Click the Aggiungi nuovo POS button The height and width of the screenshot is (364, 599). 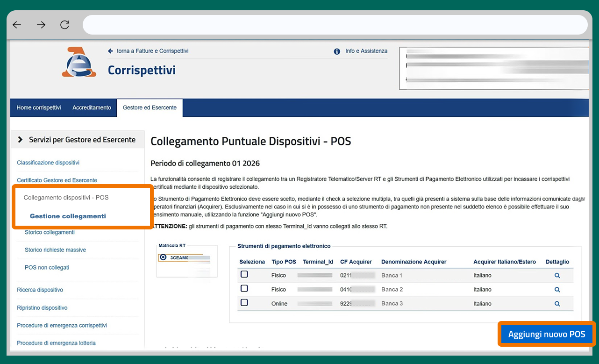pos(546,334)
